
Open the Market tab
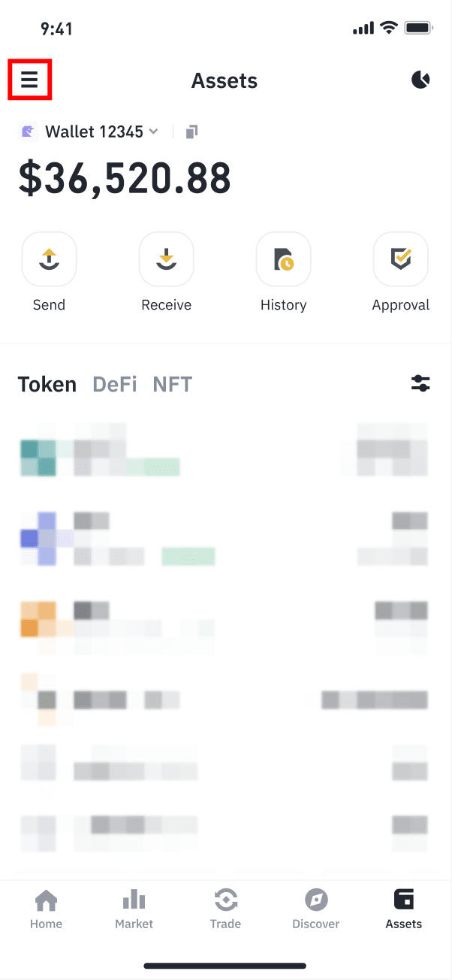coord(134,909)
